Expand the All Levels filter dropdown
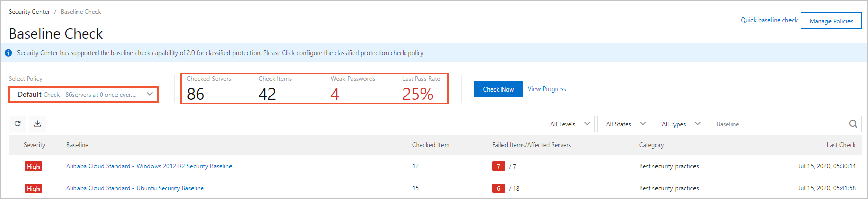 click(x=568, y=124)
